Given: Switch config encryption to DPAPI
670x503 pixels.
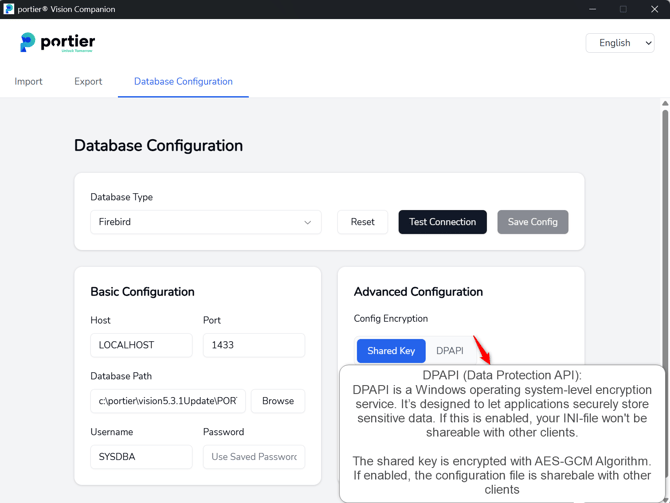Looking at the screenshot, I should [x=449, y=351].
